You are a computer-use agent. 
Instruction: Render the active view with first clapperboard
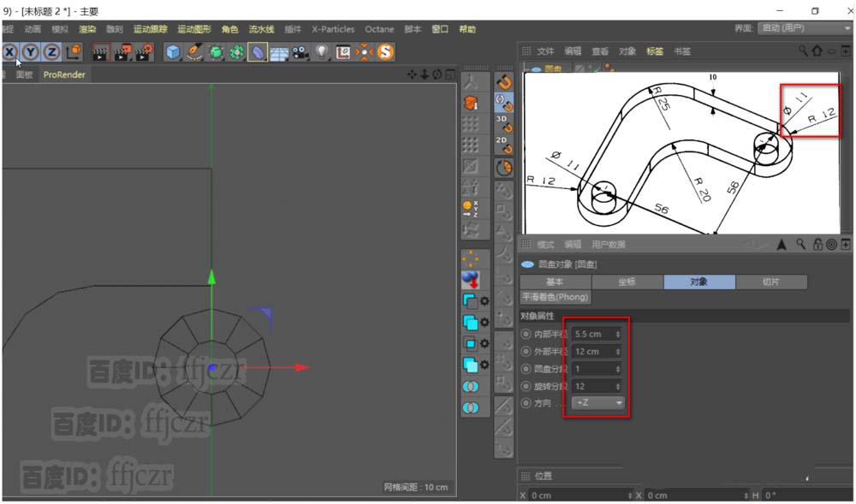[x=100, y=52]
